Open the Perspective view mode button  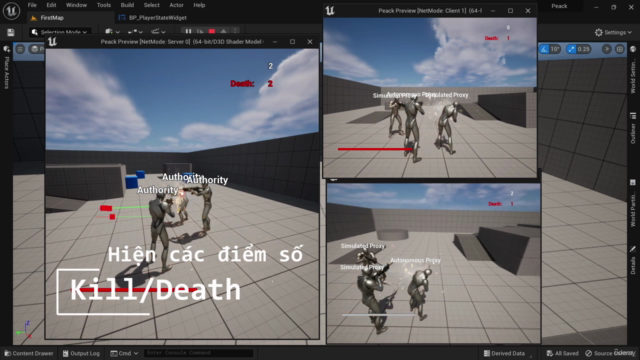tap(37, 49)
